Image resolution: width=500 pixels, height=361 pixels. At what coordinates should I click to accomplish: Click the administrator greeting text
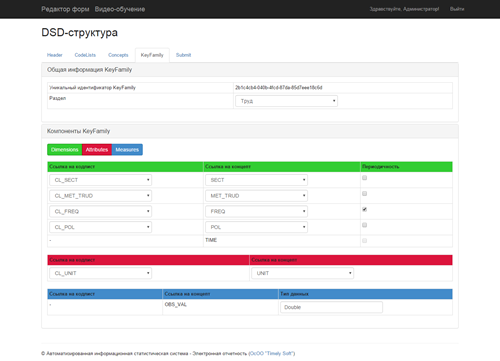pyautogui.click(x=404, y=9)
